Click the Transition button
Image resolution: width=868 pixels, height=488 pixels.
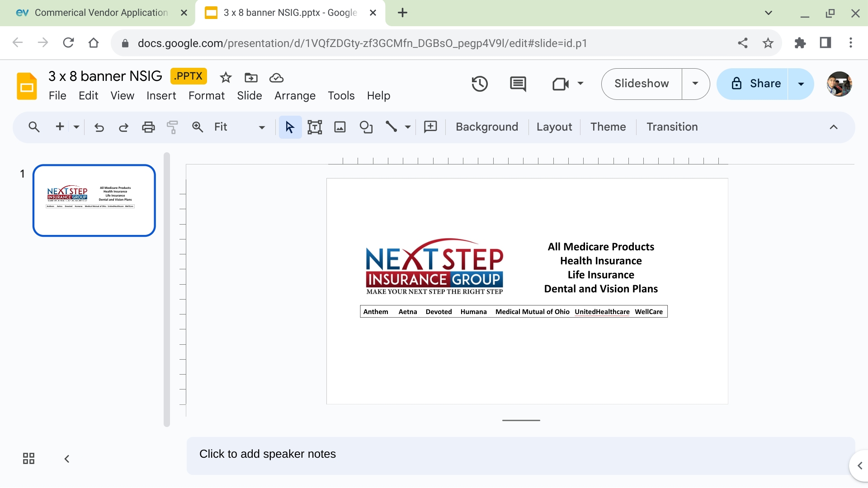click(x=672, y=127)
